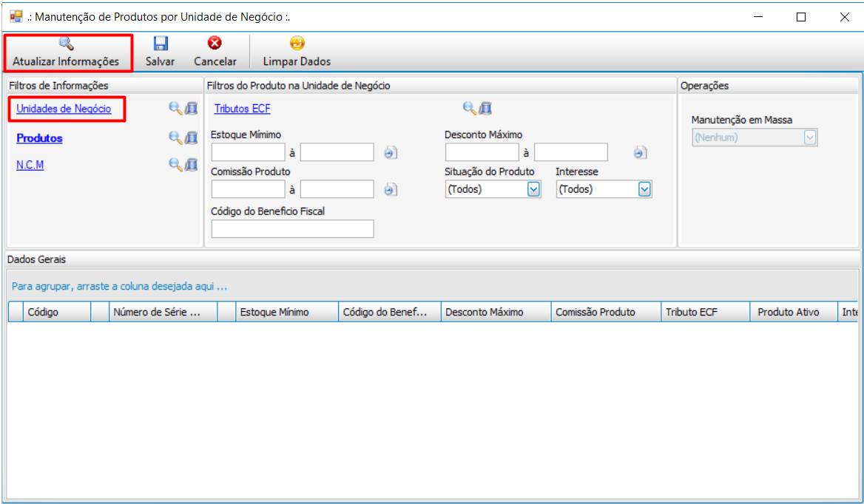Viewport: 864px width, 504px height.
Task: Click magnifier search icon beside Unidades de Negócio
Action: (176, 109)
